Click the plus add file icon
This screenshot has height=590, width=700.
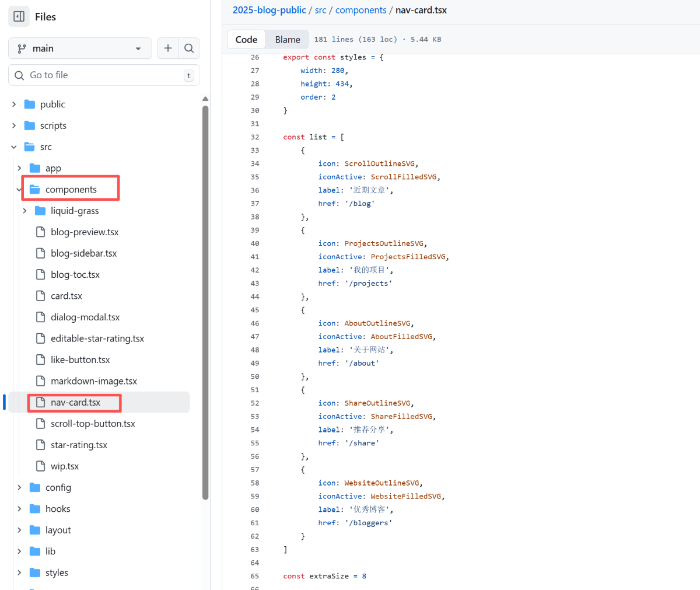click(168, 48)
